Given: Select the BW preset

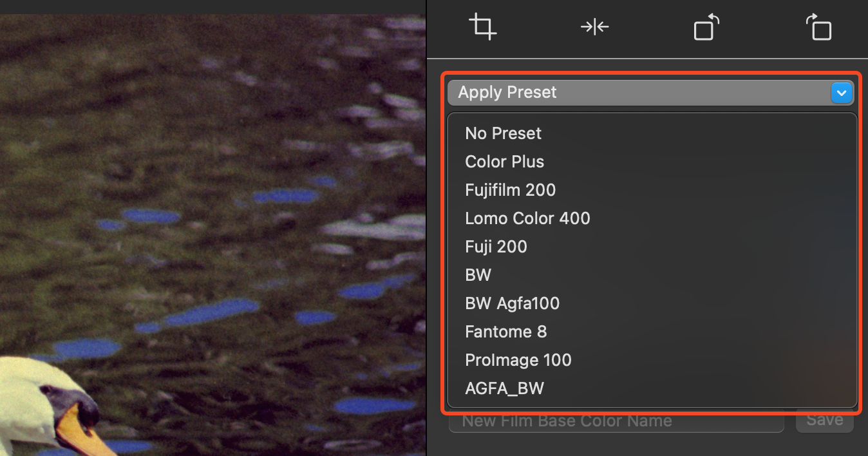Looking at the screenshot, I should tap(478, 274).
